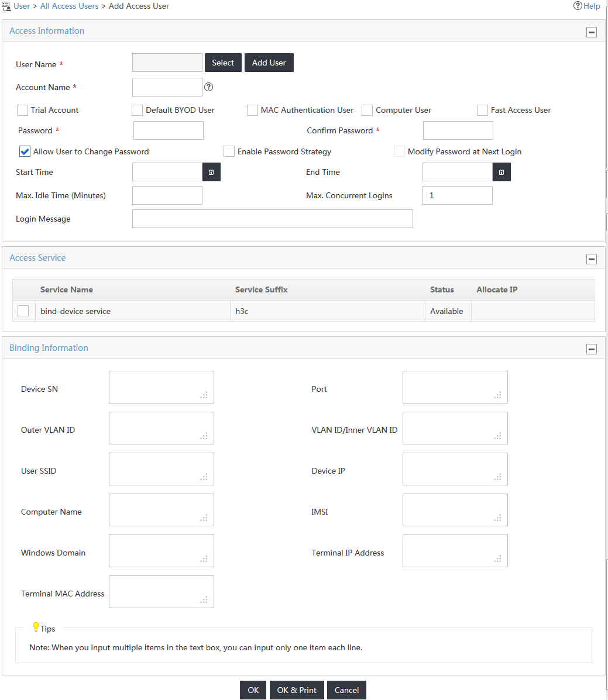
Task: Go to the User breadcrumb link
Action: [22, 6]
